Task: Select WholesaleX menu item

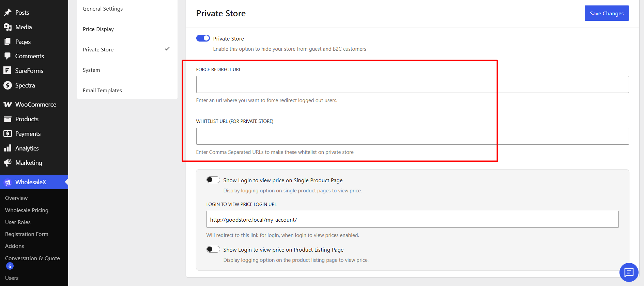Action: point(34,182)
